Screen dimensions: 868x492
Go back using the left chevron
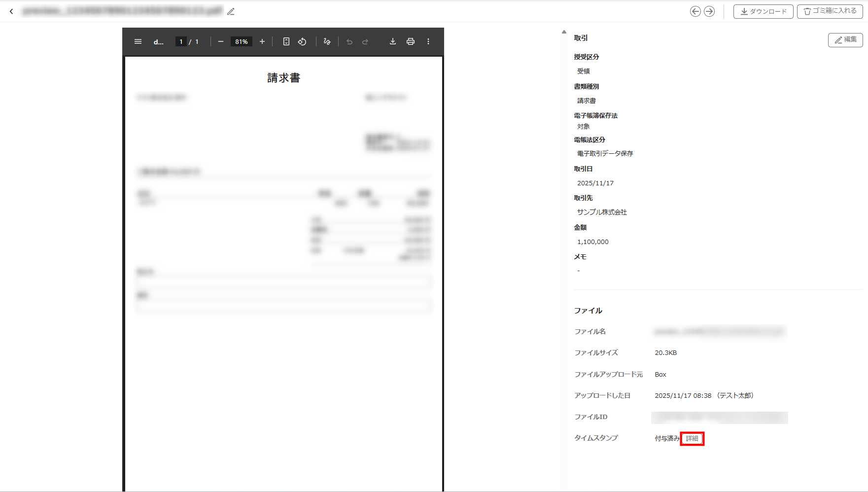(11, 11)
